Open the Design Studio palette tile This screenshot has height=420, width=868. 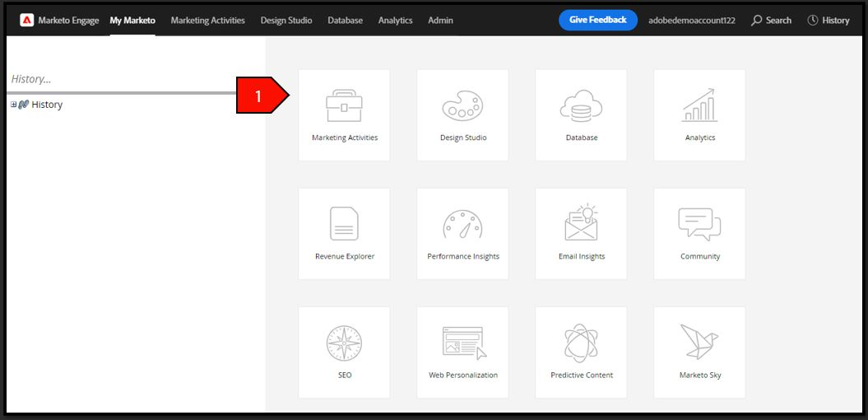click(462, 115)
